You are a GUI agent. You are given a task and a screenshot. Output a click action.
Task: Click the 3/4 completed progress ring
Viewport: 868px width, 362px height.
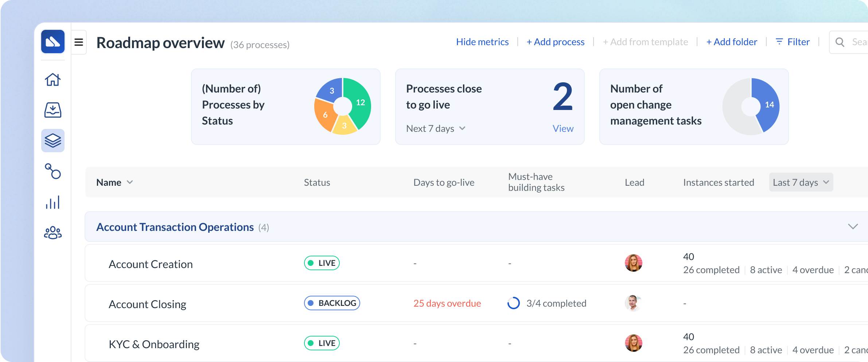coord(514,303)
